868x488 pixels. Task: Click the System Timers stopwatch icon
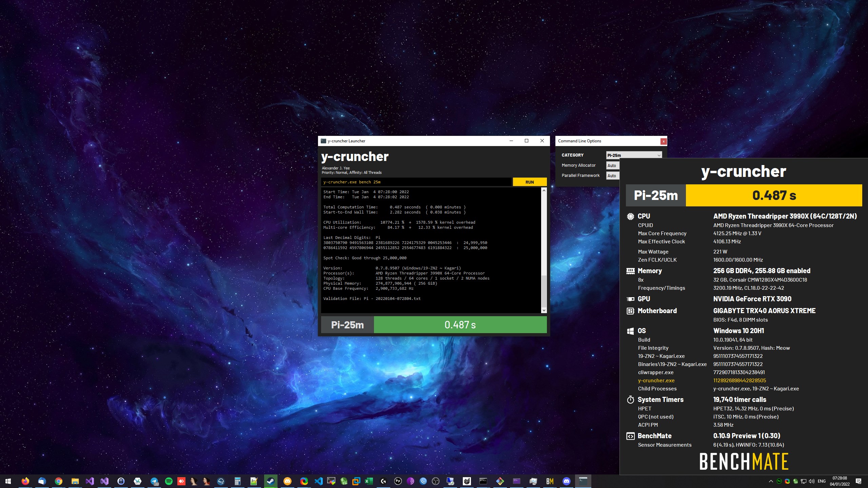click(x=630, y=400)
